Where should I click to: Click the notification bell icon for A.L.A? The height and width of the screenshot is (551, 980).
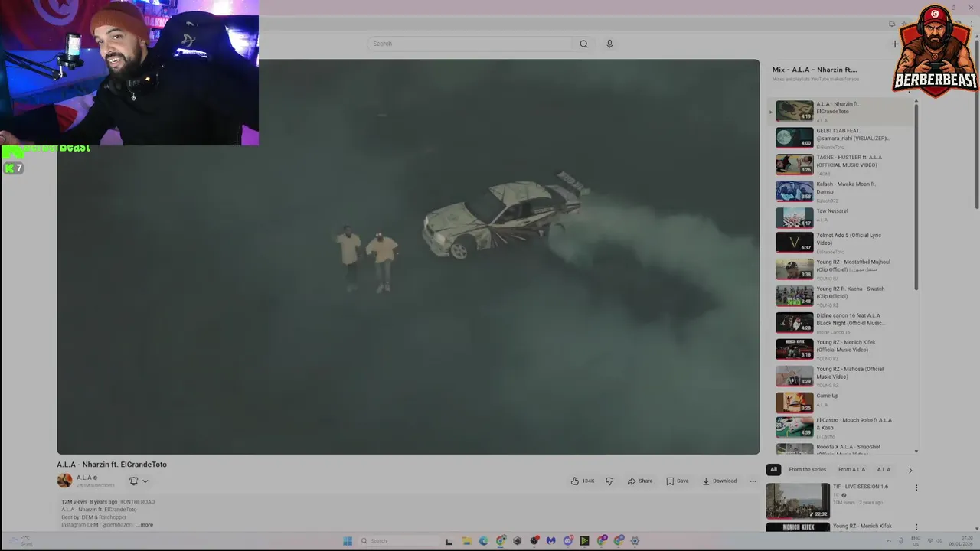(133, 481)
